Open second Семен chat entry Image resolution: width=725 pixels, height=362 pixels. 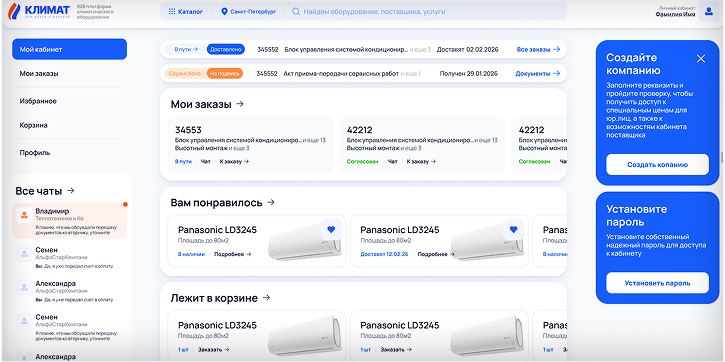pyautogui.click(x=70, y=327)
